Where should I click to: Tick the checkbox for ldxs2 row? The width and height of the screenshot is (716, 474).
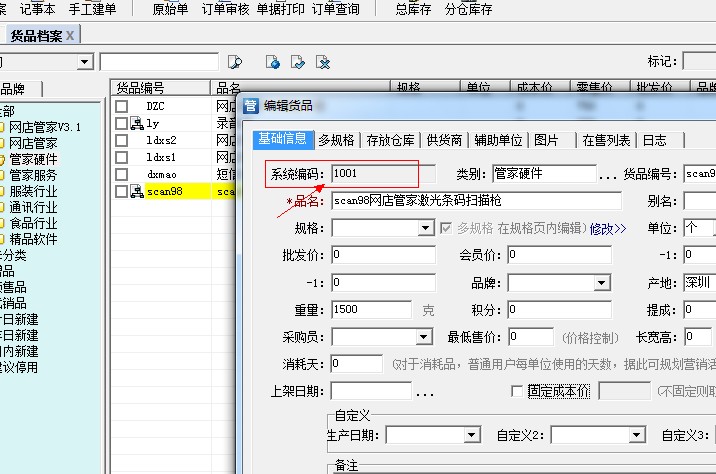click(121, 141)
